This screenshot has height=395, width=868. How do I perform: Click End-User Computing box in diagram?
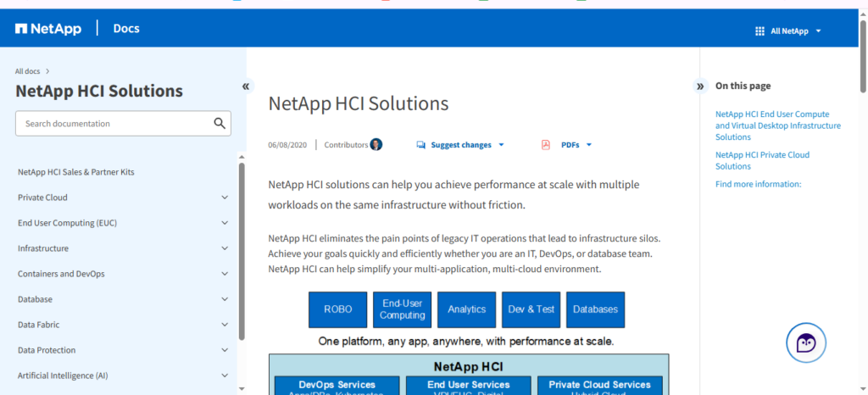click(403, 309)
